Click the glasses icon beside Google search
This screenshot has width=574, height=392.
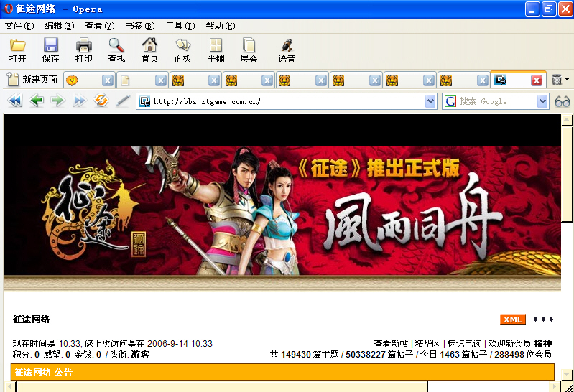[563, 101]
